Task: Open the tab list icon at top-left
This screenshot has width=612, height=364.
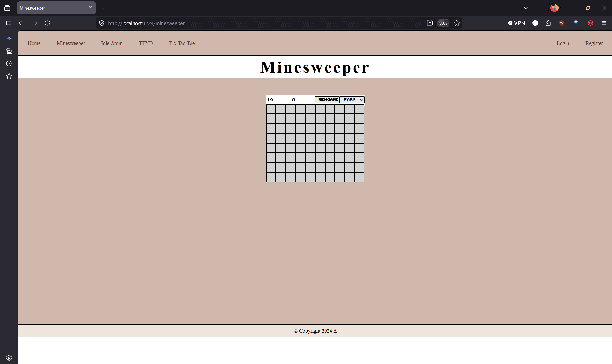Action: tap(7, 8)
